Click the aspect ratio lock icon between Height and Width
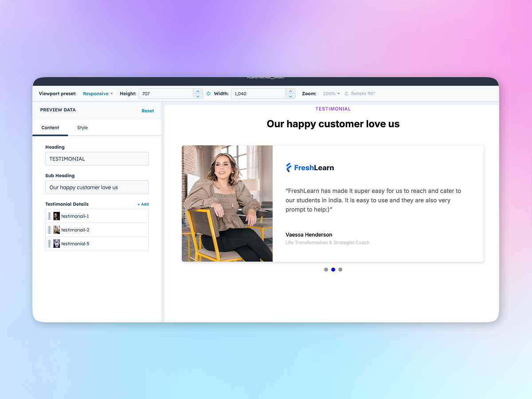 [x=208, y=94]
